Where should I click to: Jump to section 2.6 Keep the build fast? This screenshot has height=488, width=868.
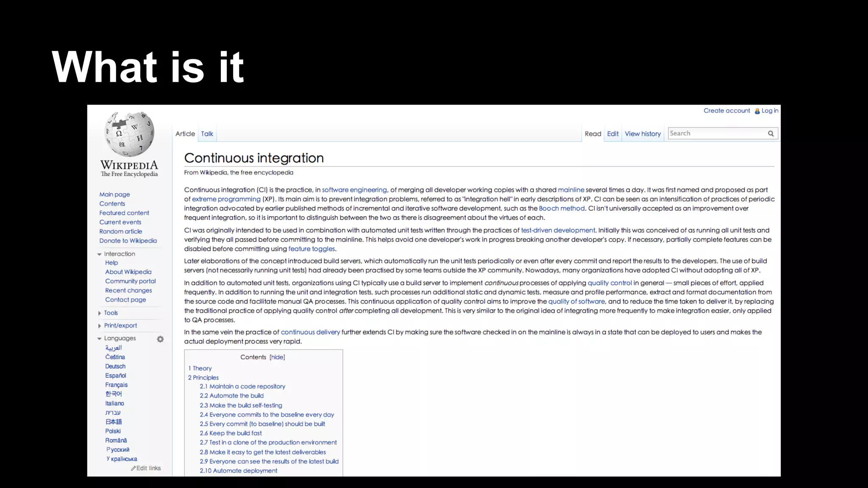pos(231,433)
